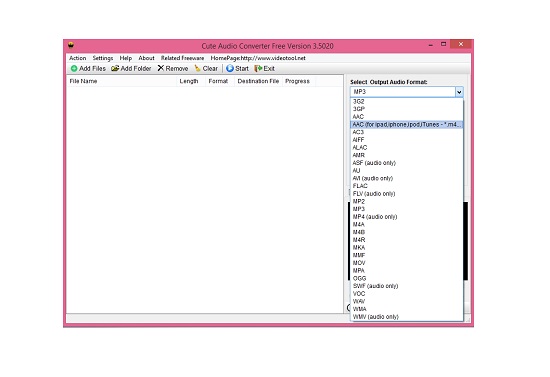
Task: Open the Settings menu
Action: click(103, 58)
